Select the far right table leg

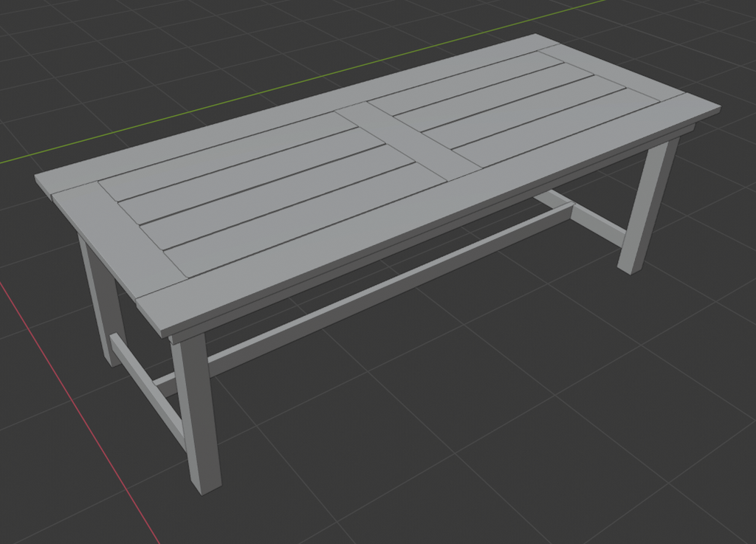(x=647, y=206)
